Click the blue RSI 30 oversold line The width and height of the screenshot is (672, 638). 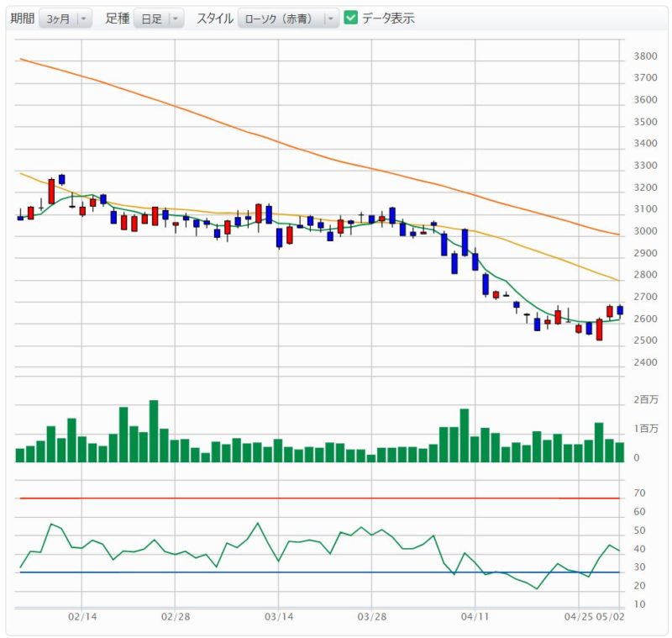point(320,572)
